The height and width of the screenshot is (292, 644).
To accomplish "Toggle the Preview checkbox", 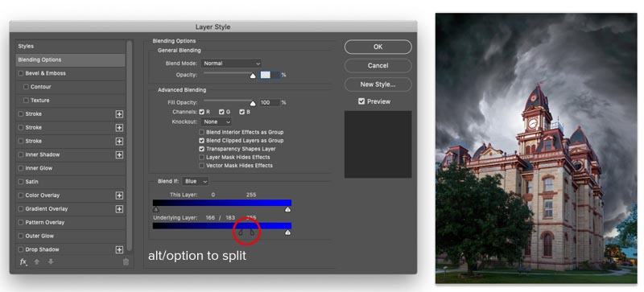I will (x=361, y=101).
